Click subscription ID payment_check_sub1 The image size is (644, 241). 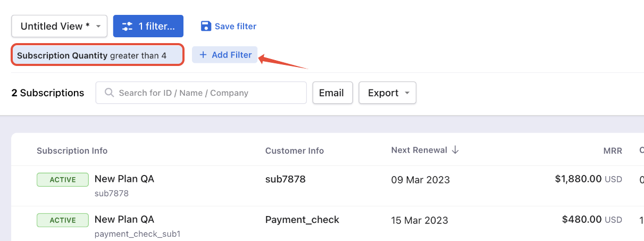pos(138,234)
